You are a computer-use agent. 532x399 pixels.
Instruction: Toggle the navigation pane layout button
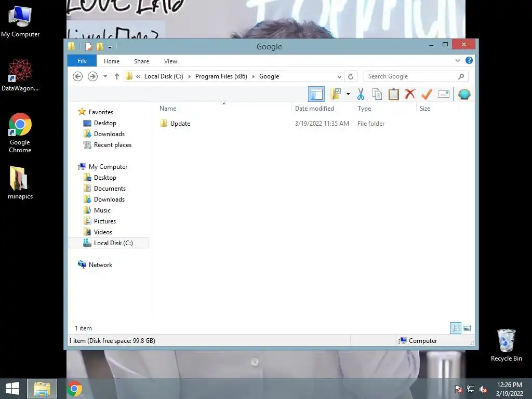[x=316, y=94]
